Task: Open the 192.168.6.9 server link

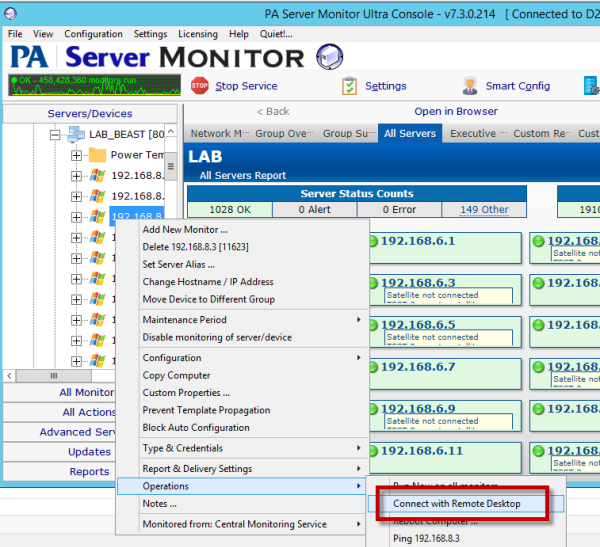Action: (418, 408)
